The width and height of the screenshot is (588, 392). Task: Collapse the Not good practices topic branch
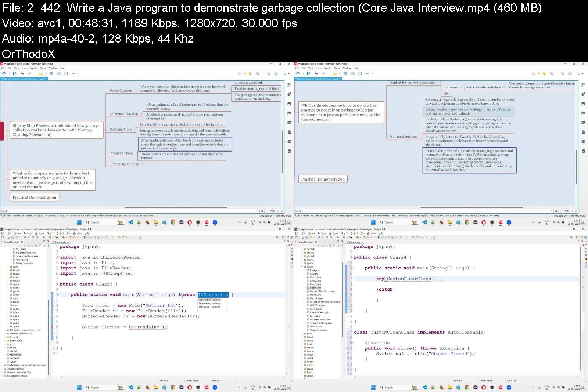[x=421, y=137]
